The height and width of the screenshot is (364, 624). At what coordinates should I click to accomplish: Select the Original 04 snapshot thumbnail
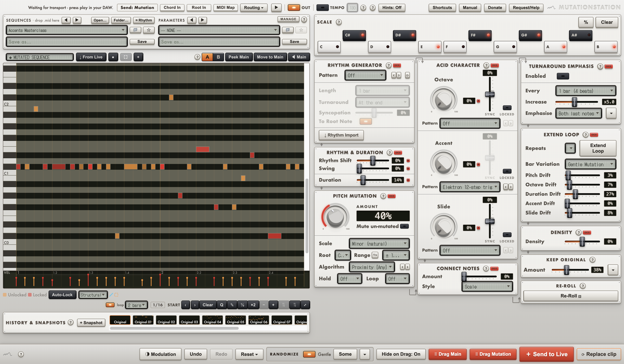pos(212,320)
